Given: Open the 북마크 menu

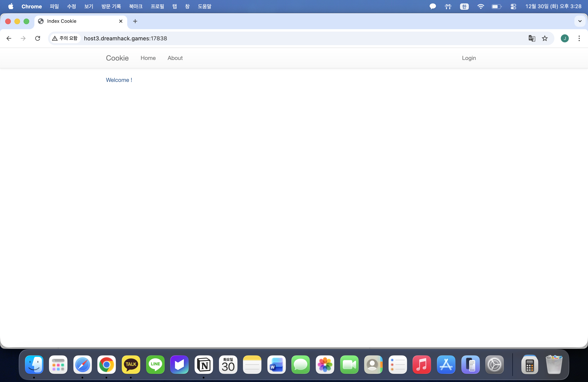Looking at the screenshot, I should click(136, 6).
